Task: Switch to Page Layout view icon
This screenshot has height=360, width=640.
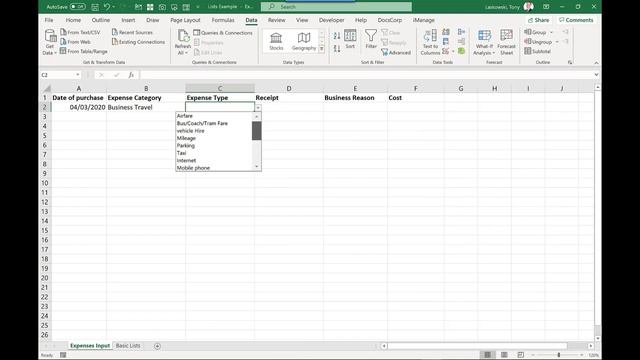Action: 504,355
